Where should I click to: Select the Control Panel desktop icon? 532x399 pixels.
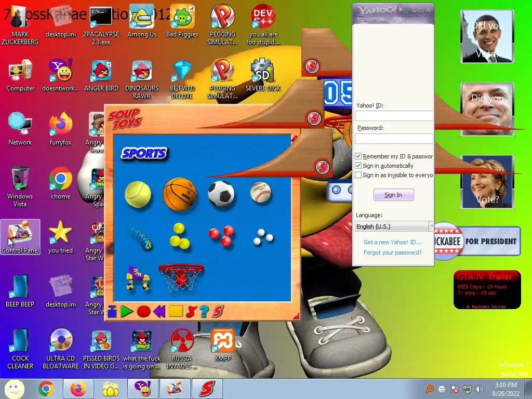pyautogui.click(x=20, y=237)
